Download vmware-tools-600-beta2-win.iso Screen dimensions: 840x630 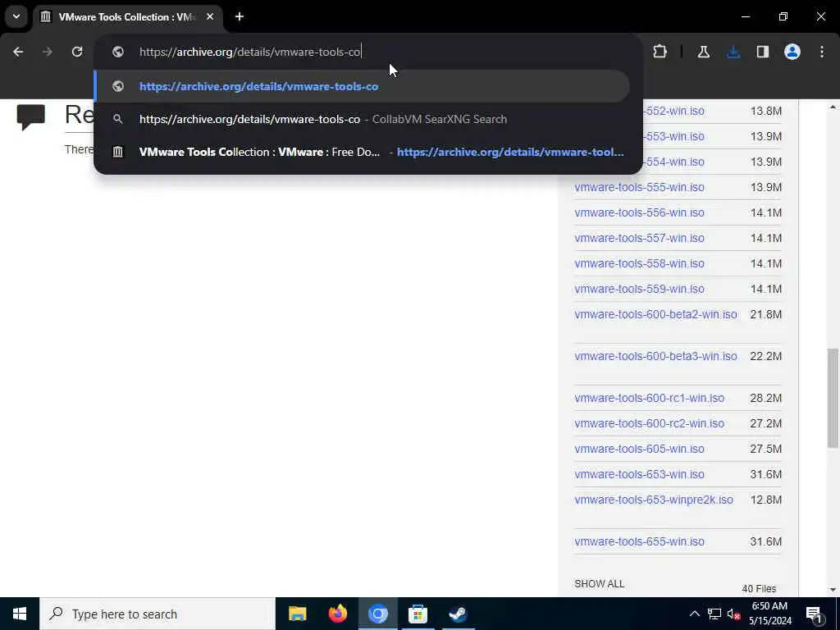[x=655, y=314]
